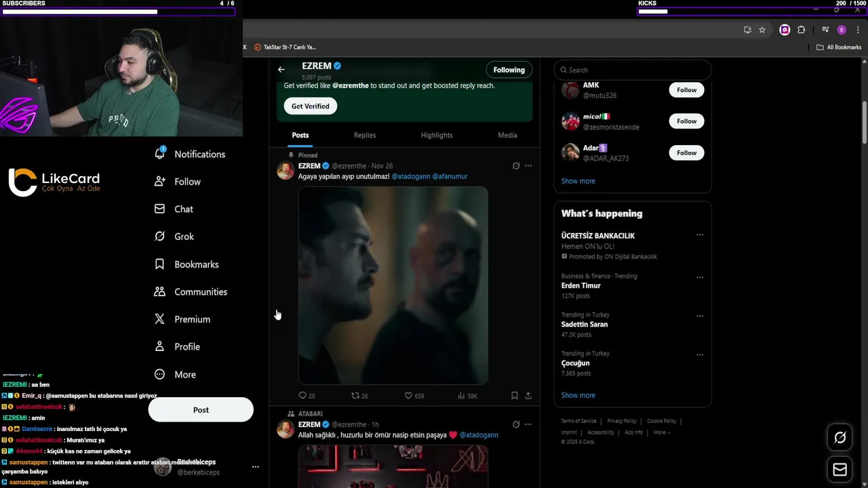The width and height of the screenshot is (868, 488).
Task: Open floating Grok button at bottom right
Action: point(840,438)
